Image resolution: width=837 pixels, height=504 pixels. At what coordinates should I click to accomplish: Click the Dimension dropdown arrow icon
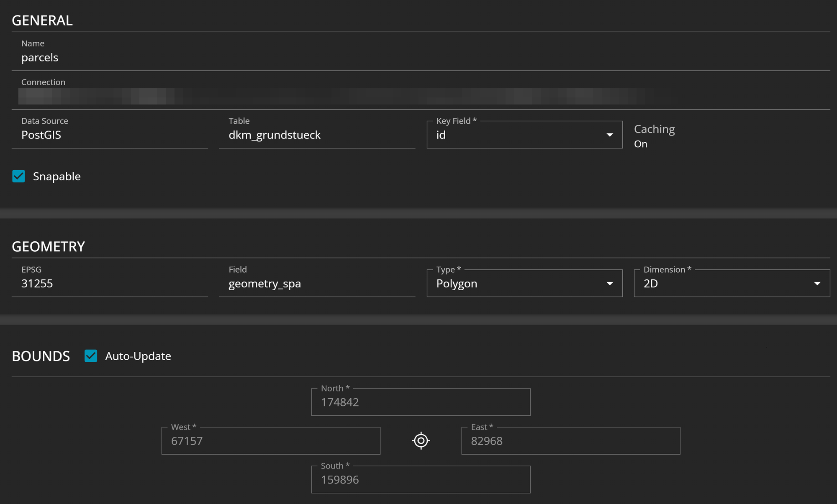point(817,284)
